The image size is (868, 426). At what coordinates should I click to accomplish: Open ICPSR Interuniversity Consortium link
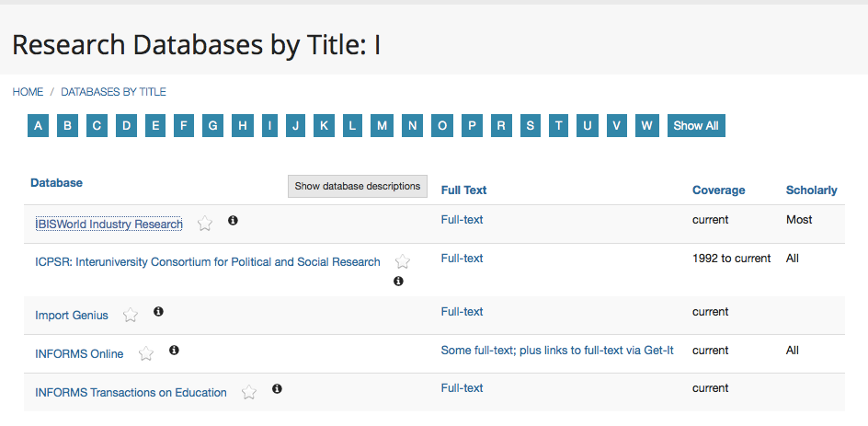(x=208, y=261)
